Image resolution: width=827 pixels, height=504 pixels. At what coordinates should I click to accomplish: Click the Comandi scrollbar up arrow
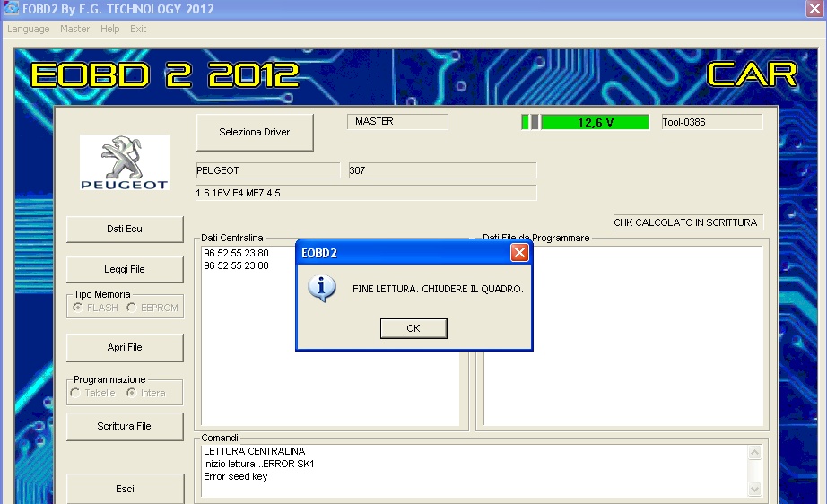(754, 452)
